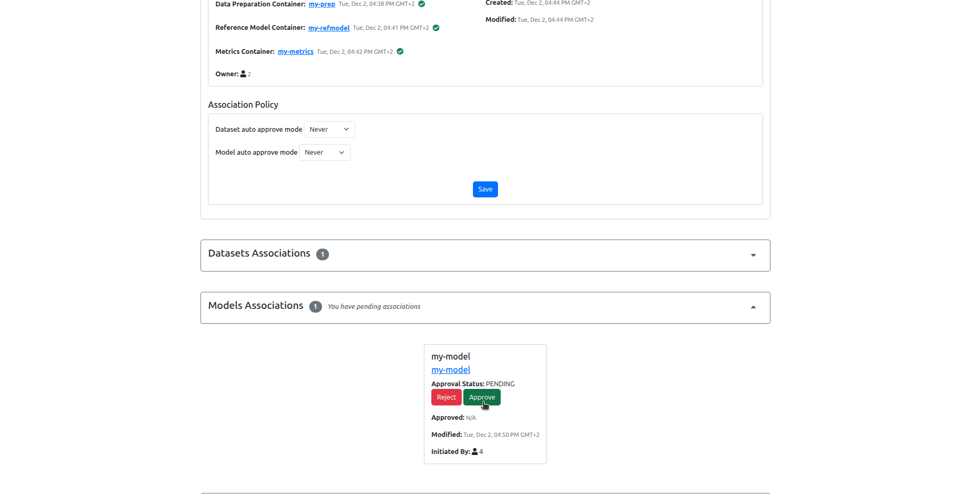980x494 pixels.
Task: Collapse Models Associations with the up caret
Action: tap(753, 307)
